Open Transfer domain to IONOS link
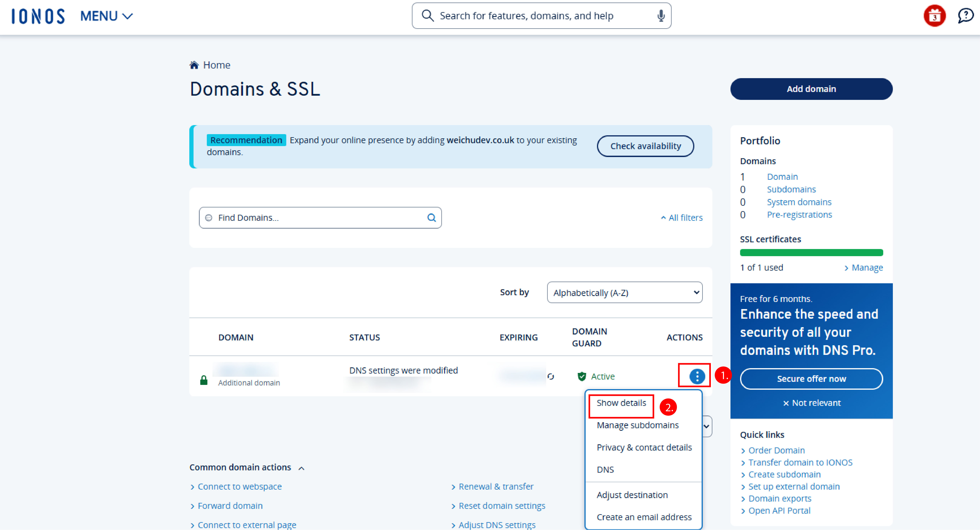 point(800,462)
